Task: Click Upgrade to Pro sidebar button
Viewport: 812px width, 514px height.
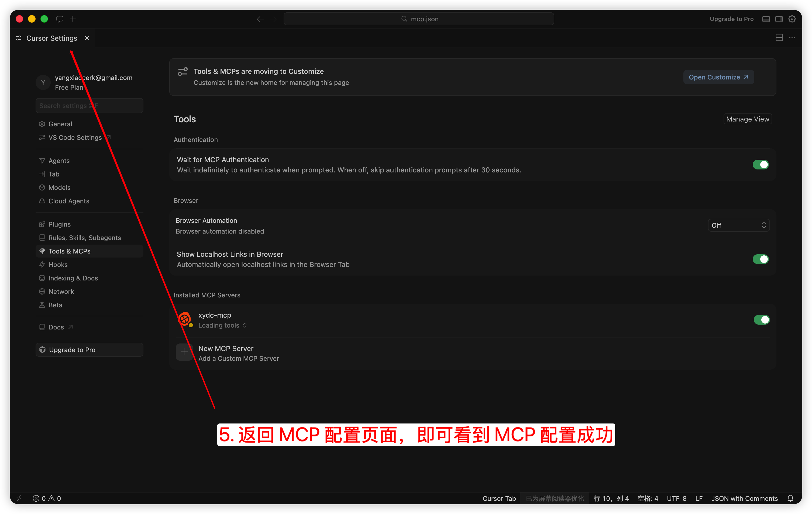Action: pos(89,350)
